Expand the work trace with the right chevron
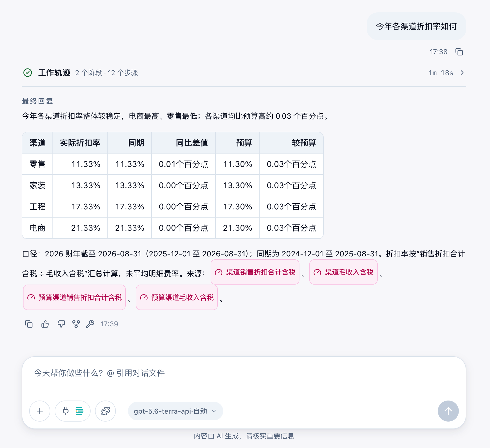Screen dimensions: 490x448 click(462, 73)
